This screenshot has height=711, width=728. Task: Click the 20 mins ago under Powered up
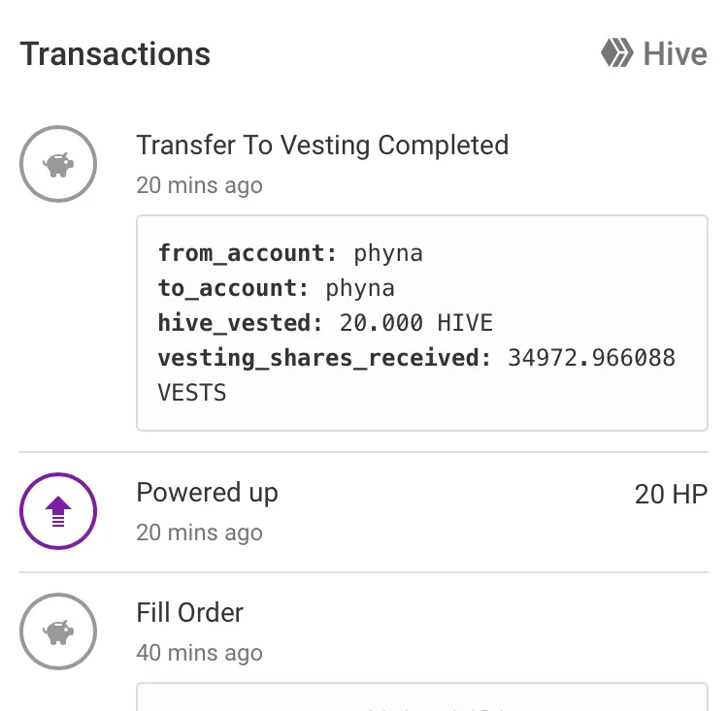coord(199,533)
